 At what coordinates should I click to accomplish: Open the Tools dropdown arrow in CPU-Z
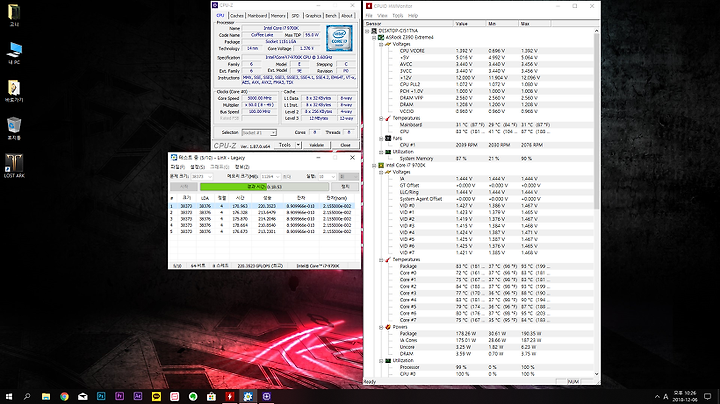[x=298, y=145]
